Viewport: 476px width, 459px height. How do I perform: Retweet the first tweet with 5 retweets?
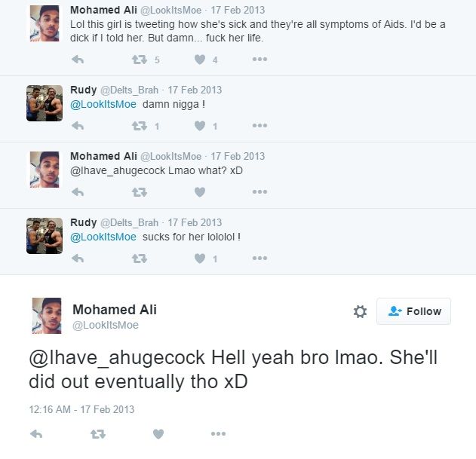pos(140,60)
